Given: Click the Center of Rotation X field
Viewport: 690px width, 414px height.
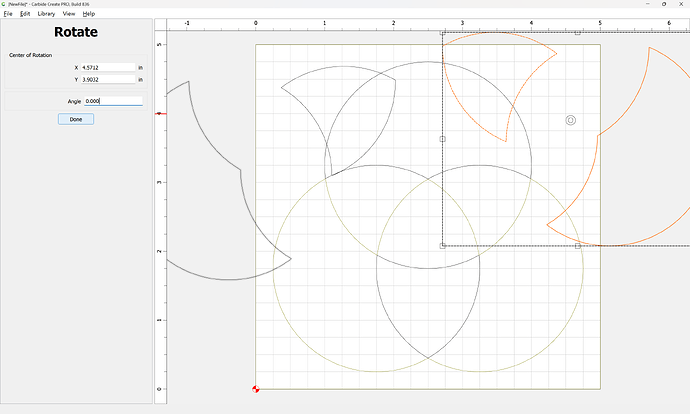Looking at the screenshot, I should (107, 67).
